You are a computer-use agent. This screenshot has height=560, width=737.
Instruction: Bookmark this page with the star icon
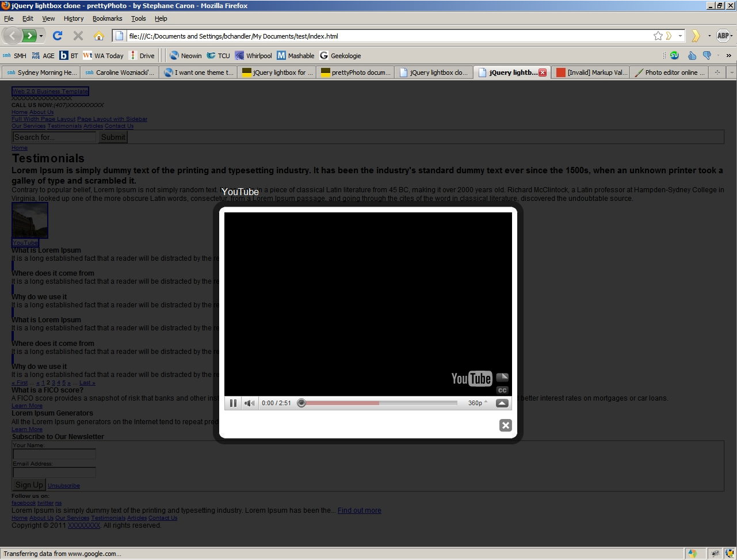(x=658, y=36)
